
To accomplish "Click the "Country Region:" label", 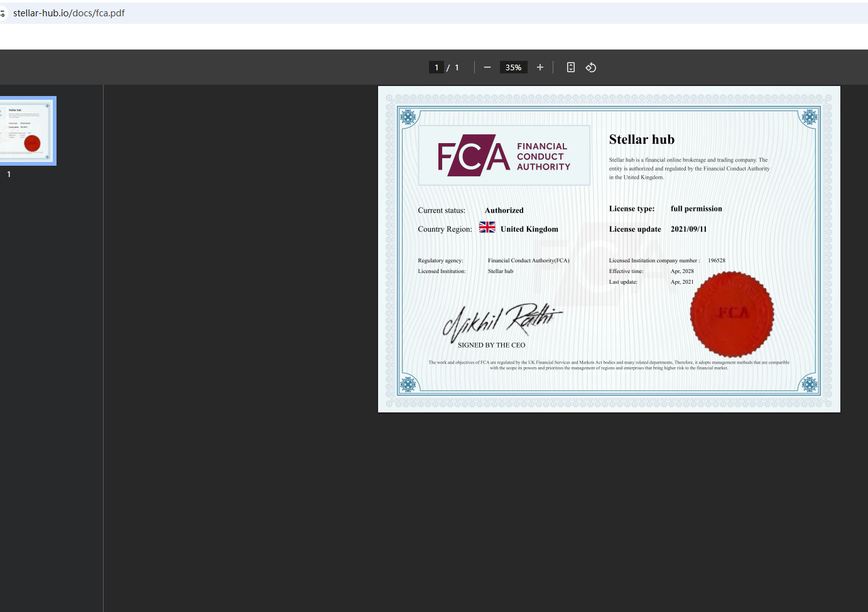I will click(x=445, y=229).
